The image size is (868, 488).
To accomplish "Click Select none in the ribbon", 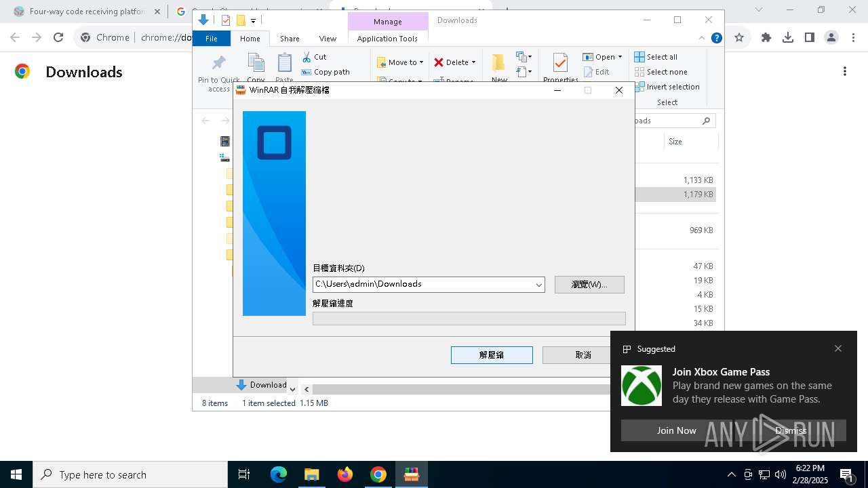I will 661,72.
